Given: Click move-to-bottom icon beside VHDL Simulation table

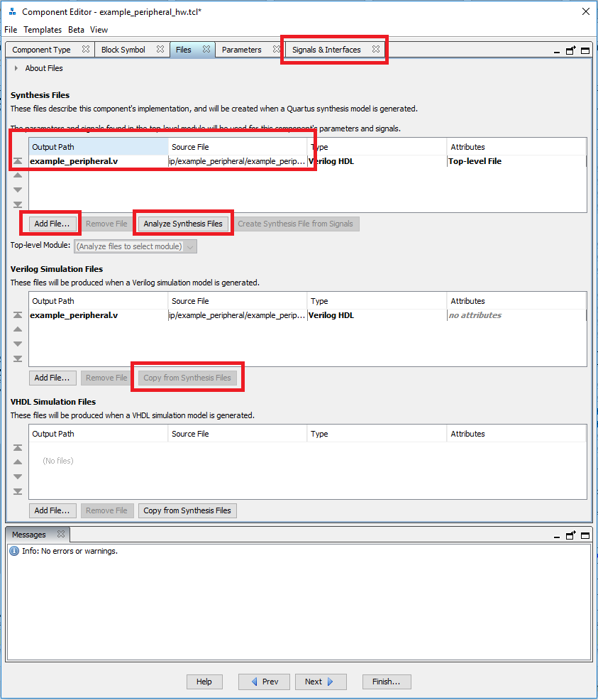Looking at the screenshot, I should (x=18, y=491).
